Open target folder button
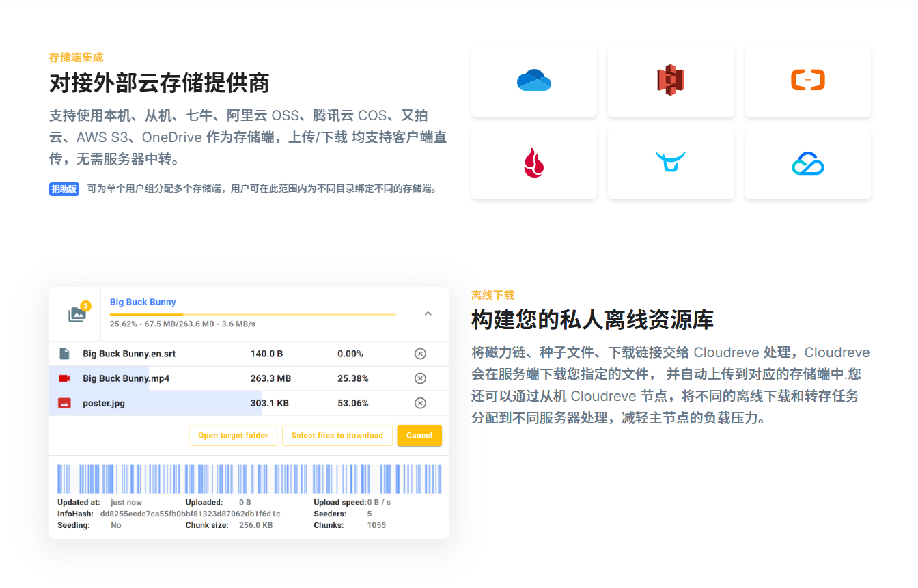The height and width of the screenshot is (588, 918). pyautogui.click(x=233, y=436)
